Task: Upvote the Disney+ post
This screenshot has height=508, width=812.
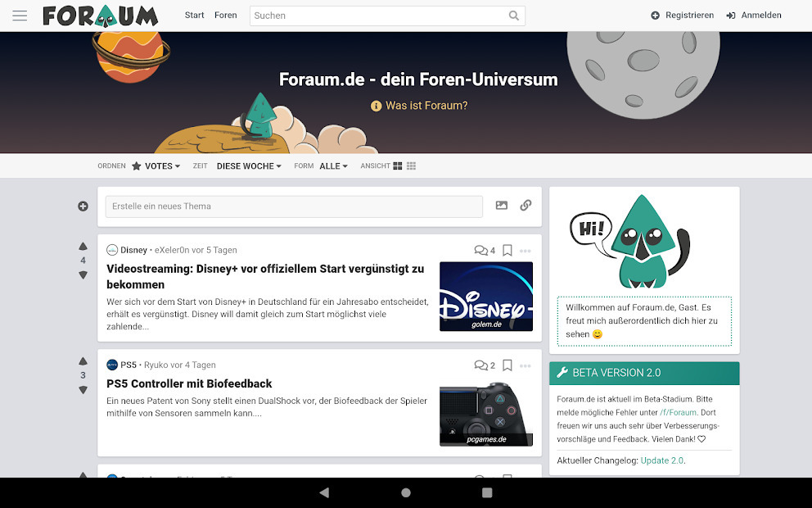Action: pos(83,247)
